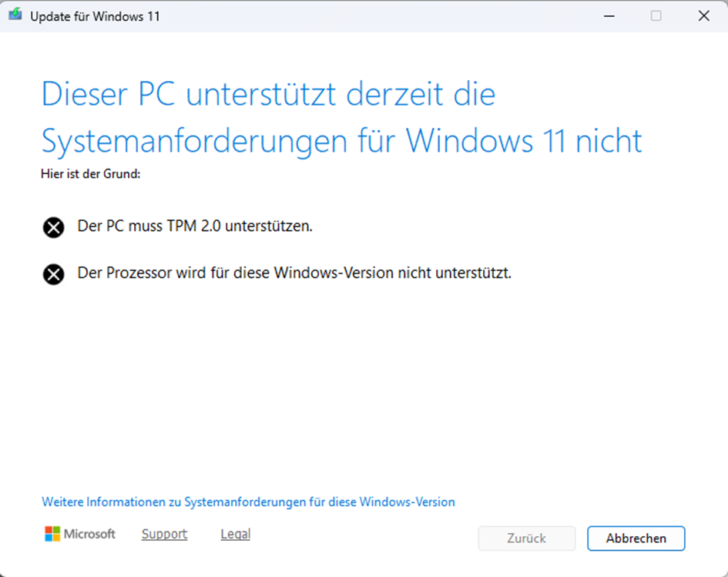Click the greyed-out maximize window button
This screenshot has height=577, width=728.
(x=656, y=16)
